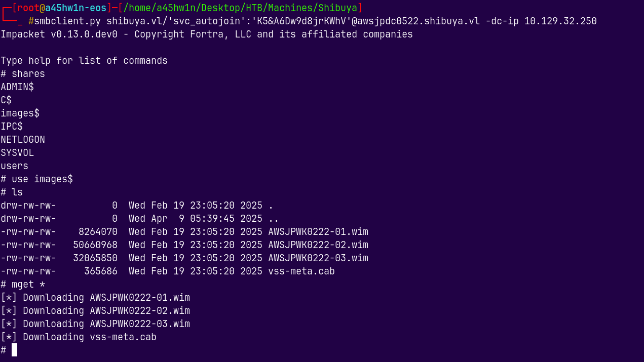Click the 32065850 file size value
Screen dimensions: 644x362
pyautogui.click(x=95, y=258)
